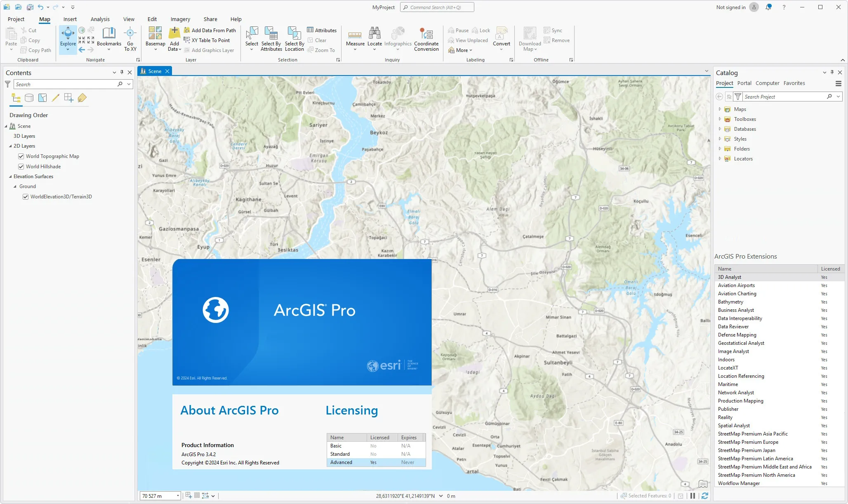Switch to Computer tab in Catalog
Image resolution: width=848 pixels, height=504 pixels.
pyautogui.click(x=768, y=83)
